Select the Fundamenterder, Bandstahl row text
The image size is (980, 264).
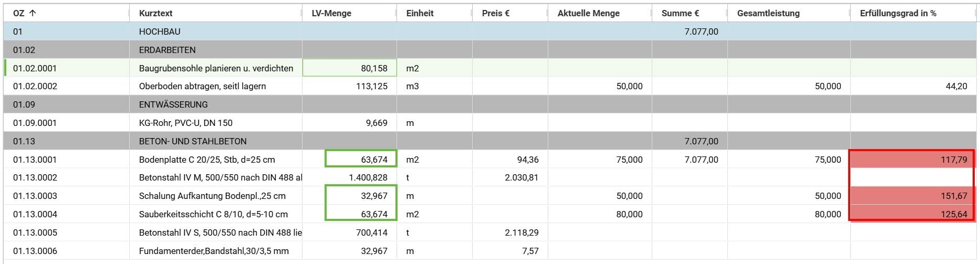pos(214,251)
